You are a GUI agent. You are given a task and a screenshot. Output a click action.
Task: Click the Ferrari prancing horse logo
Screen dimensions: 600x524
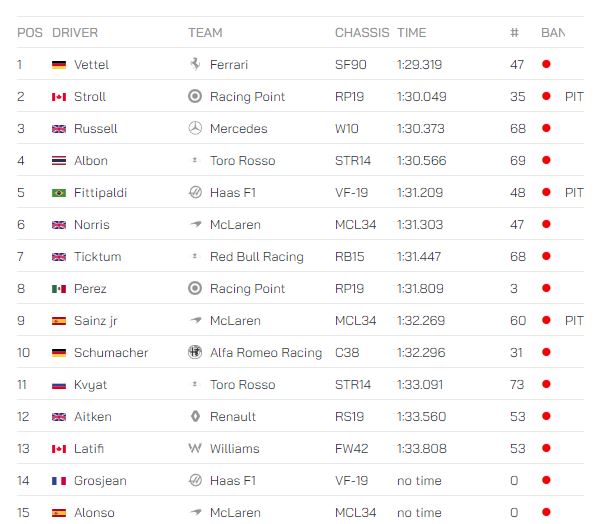(x=195, y=64)
